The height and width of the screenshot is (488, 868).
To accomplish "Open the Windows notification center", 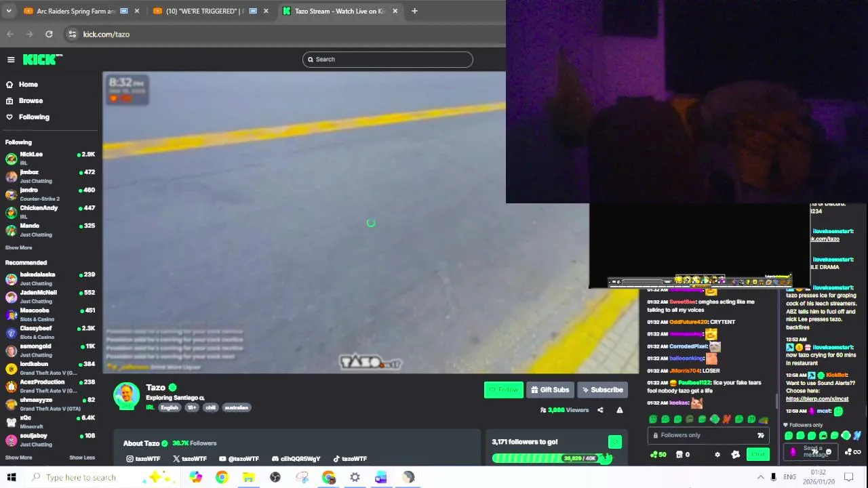I will (848, 477).
